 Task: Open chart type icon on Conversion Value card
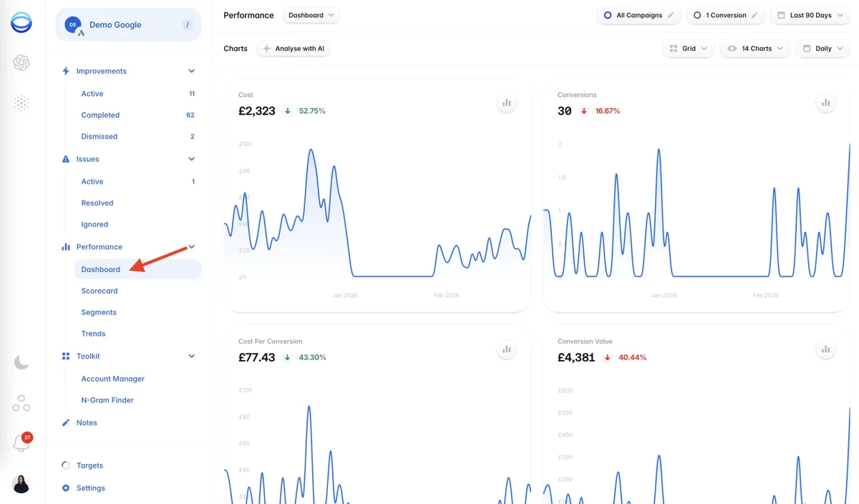click(x=826, y=349)
